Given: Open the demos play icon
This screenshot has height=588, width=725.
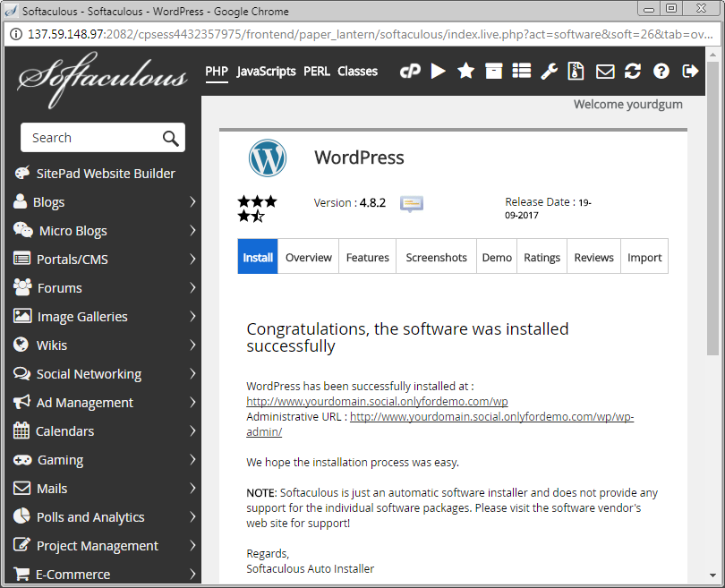Looking at the screenshot, I should pyautogui.click(x=438, y=72).
